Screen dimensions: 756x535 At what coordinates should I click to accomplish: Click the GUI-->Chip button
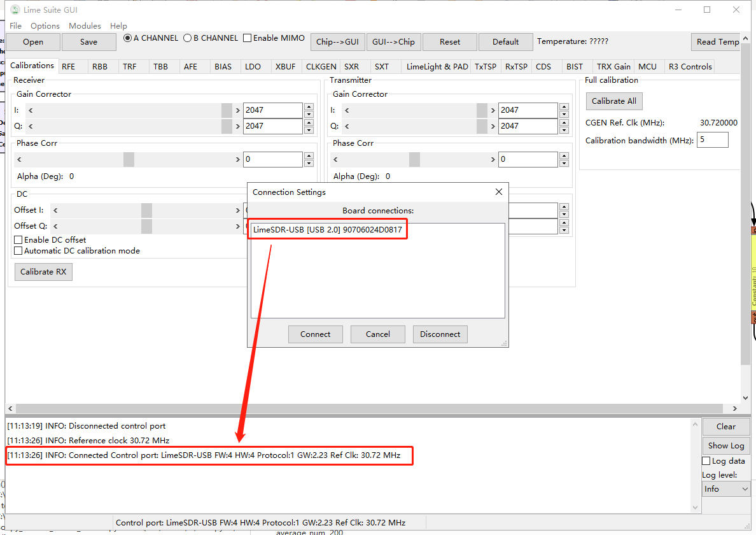click(x=393, y=42)
